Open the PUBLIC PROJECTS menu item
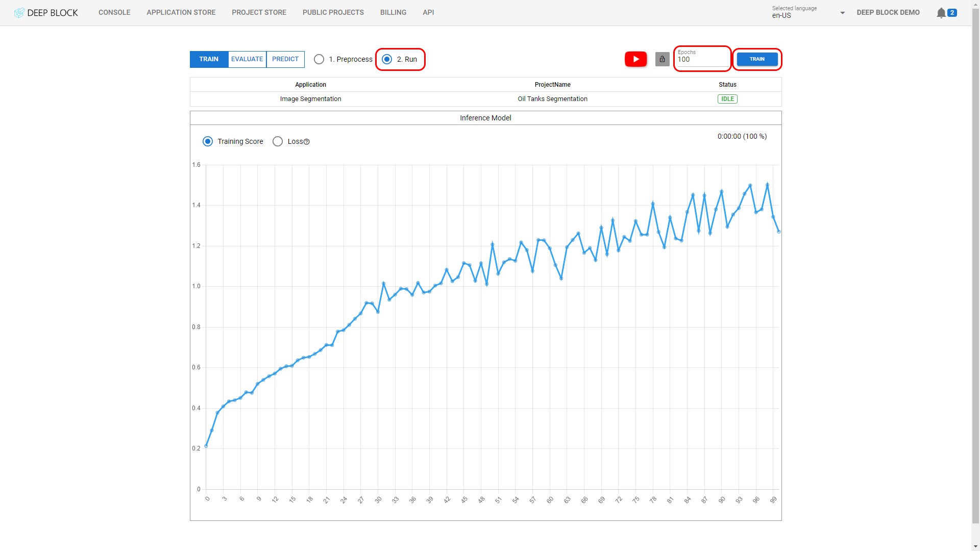Viewport: 980px width, 551px height. (x=333, y=12)
